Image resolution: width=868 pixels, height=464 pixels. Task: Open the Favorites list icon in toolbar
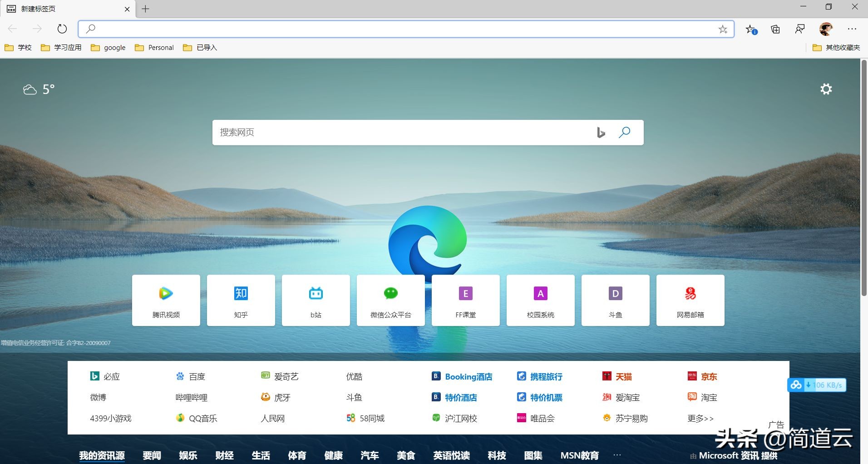tap(751, 30)
